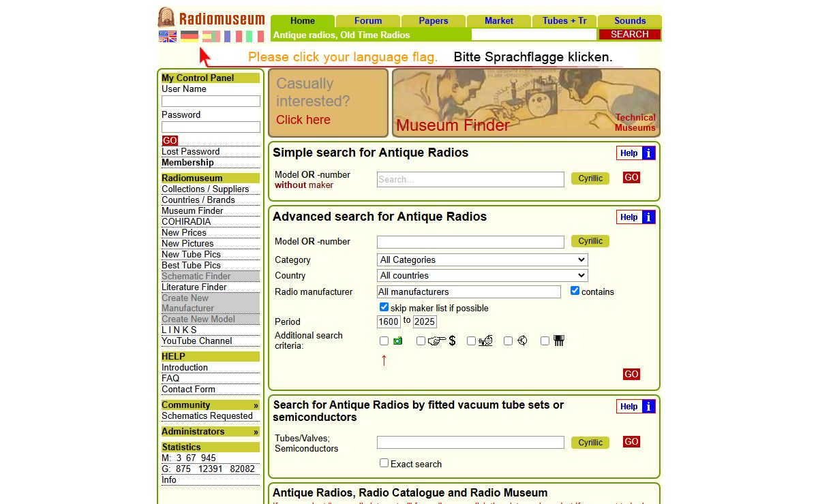Open the Lost Password link
818x504 pixels.
(x=190, y=152)
